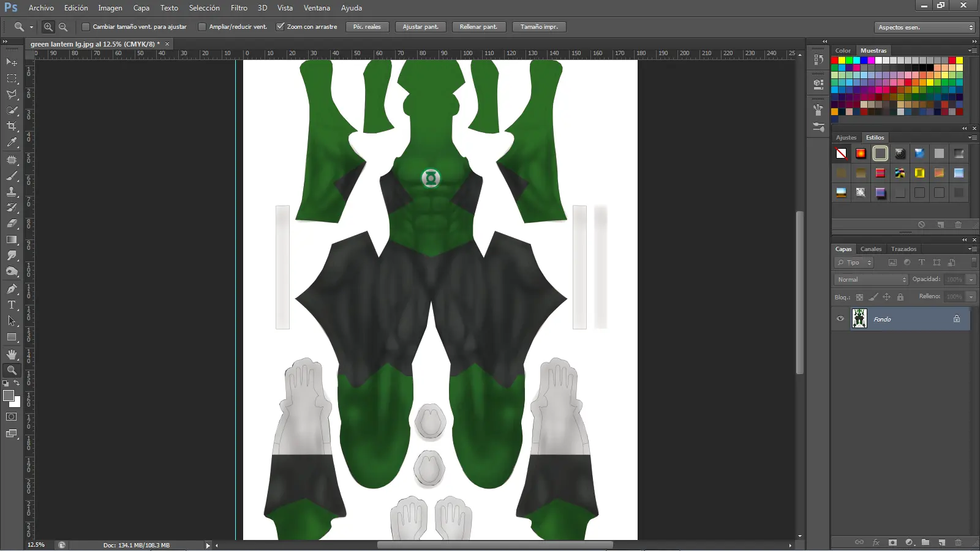
Task: Select the Path Selection tool
Action: coord(12,321)
